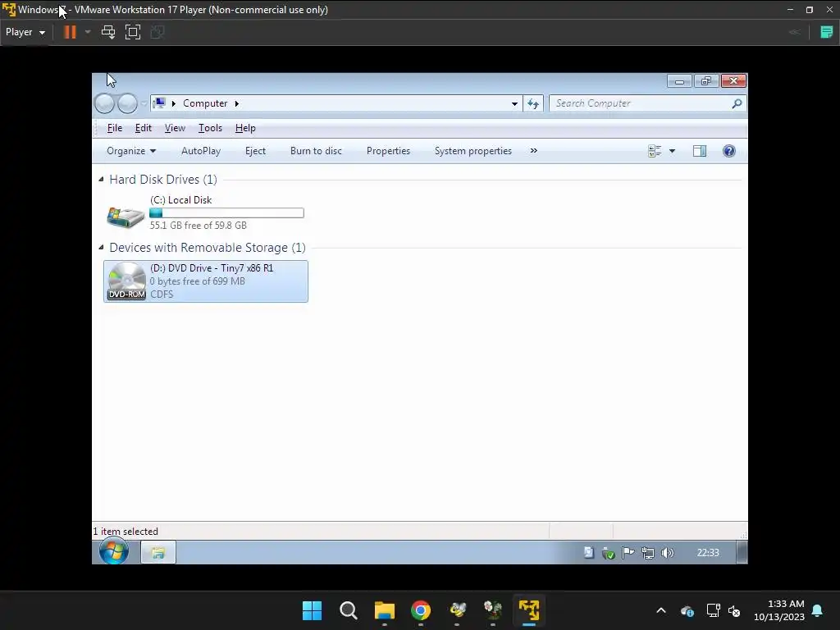Focus the Search Computer field
The width and height of the screenshot is (840, 630).
pos(640,103)
